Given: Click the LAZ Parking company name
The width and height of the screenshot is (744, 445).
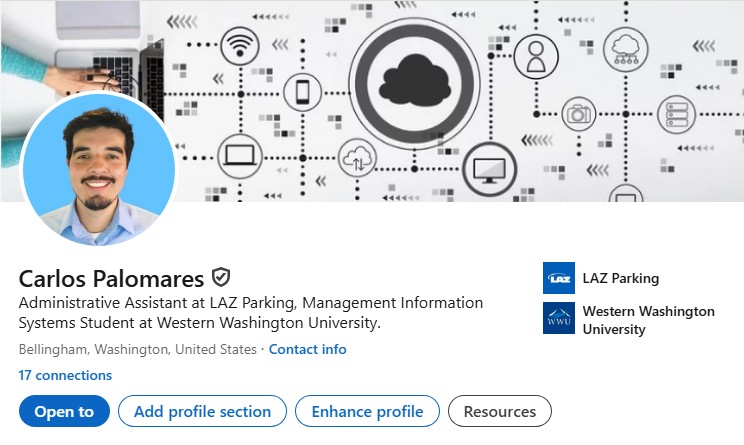Looking at the screenshot, I should 621,278.
